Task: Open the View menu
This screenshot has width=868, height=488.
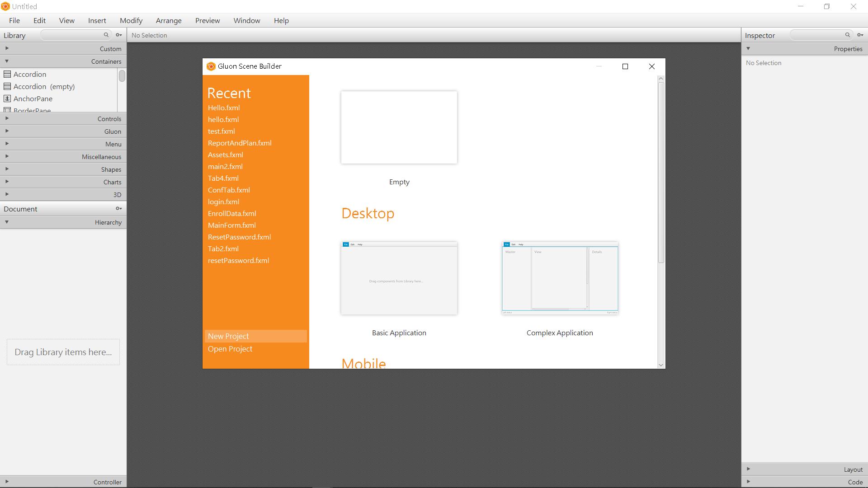Action: click(x=66, y=20)
